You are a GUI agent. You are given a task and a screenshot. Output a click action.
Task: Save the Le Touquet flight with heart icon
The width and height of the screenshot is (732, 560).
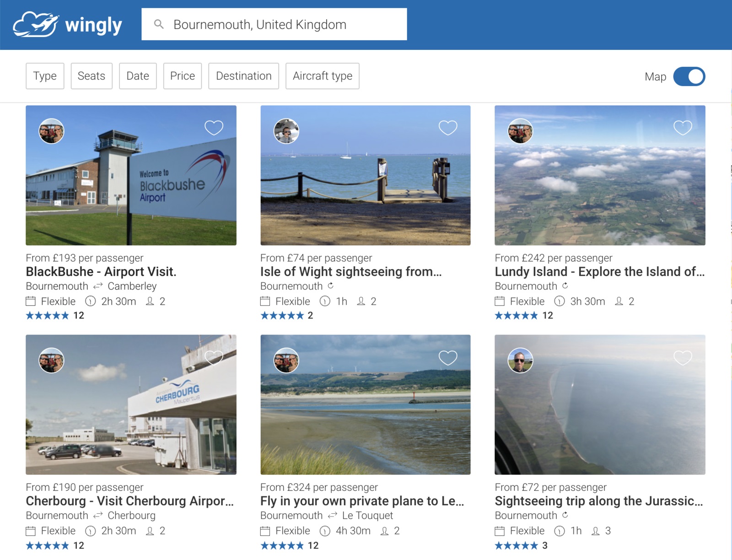click(x=448, y=357)
